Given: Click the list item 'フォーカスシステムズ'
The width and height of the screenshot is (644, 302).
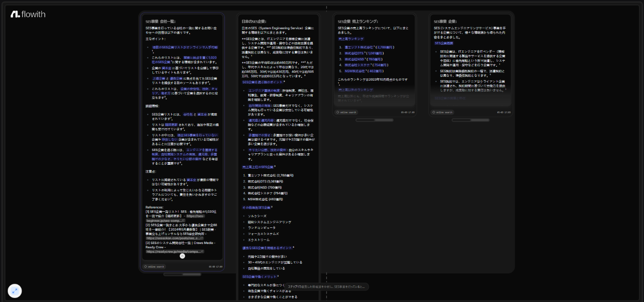Looking at the screenshot, I should click(264, 234).
